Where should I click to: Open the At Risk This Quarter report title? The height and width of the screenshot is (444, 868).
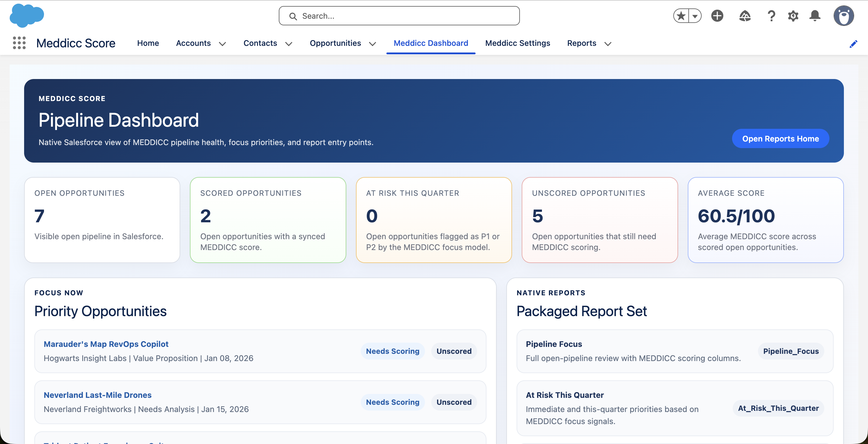(565, 395)
